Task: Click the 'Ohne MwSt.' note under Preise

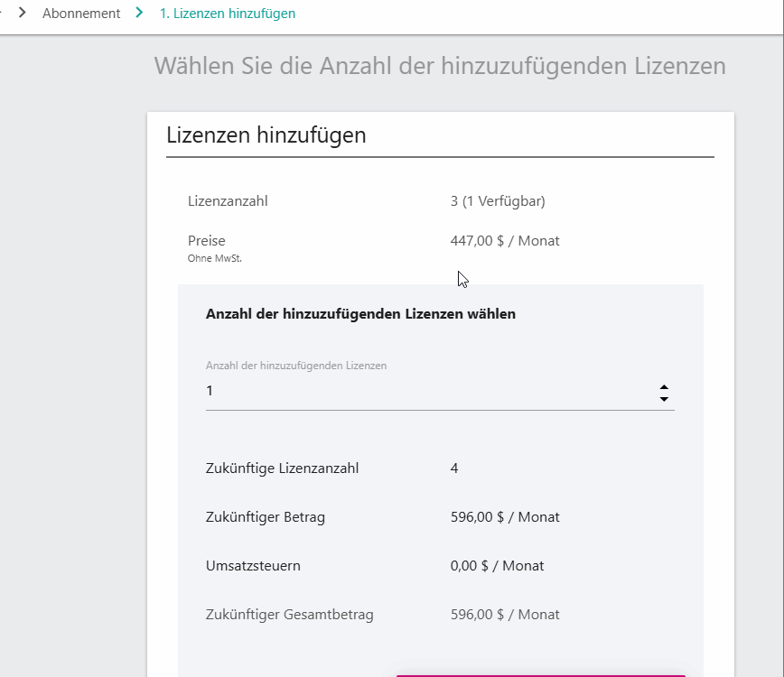Action: tap(214, 258)
